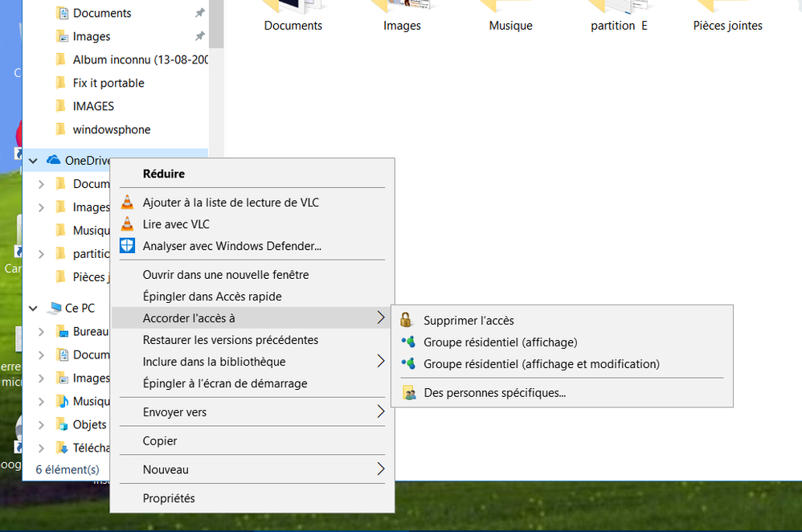Click the Windows Defender shield icon
Screen dimensions: 802x532
pyautogui.click(x=127, y=246)
